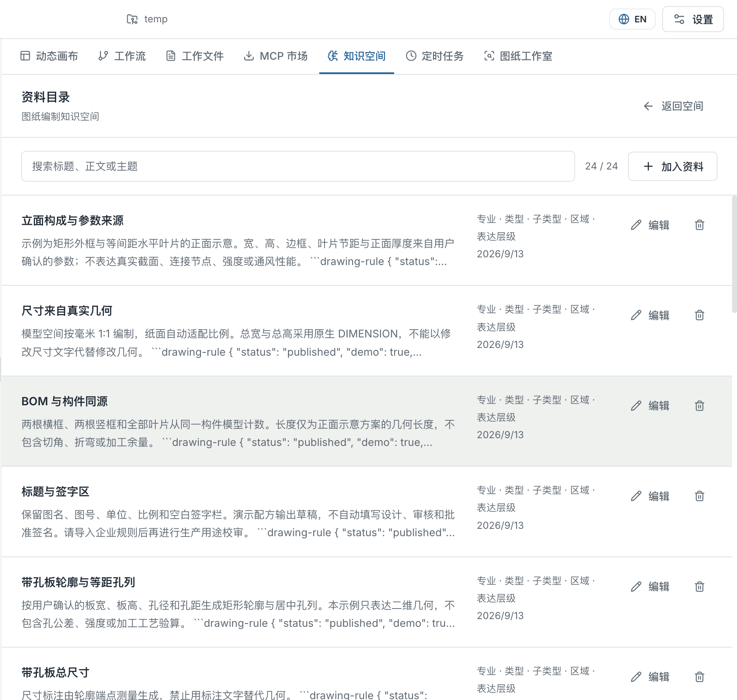The image size is (737, 700).
Task: Select the 知识空间 tab
Action: (x=357, y=56)
